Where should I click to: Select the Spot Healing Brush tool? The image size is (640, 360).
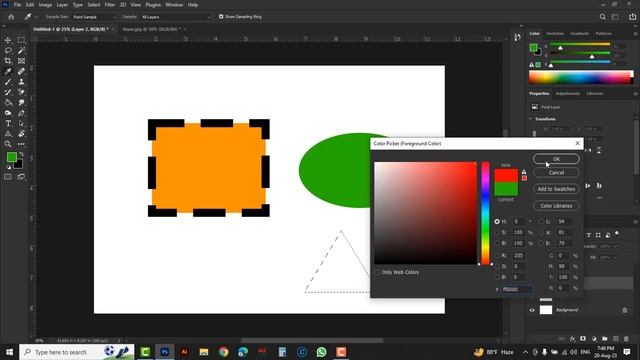tap(21, 71)
